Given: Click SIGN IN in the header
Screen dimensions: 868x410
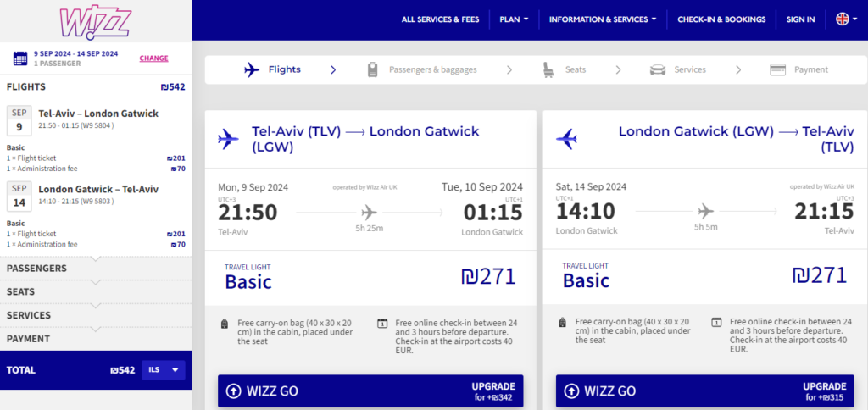Looking at the screenshot, I should [800, 19].
